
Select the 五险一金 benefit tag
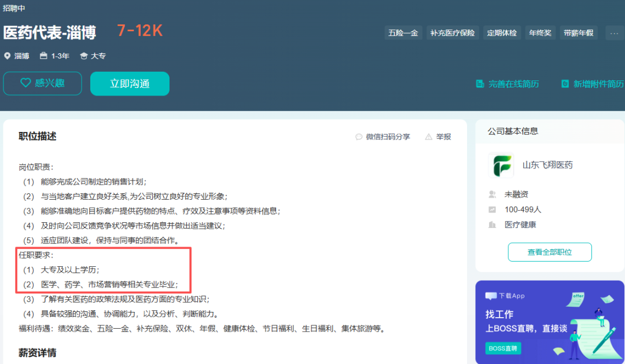(x=403, y=33)
